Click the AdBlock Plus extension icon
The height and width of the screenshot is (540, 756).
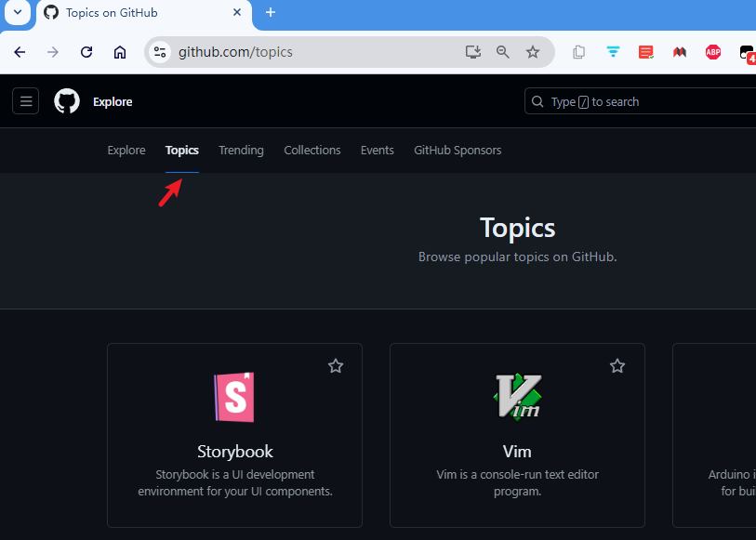(712, 52)
